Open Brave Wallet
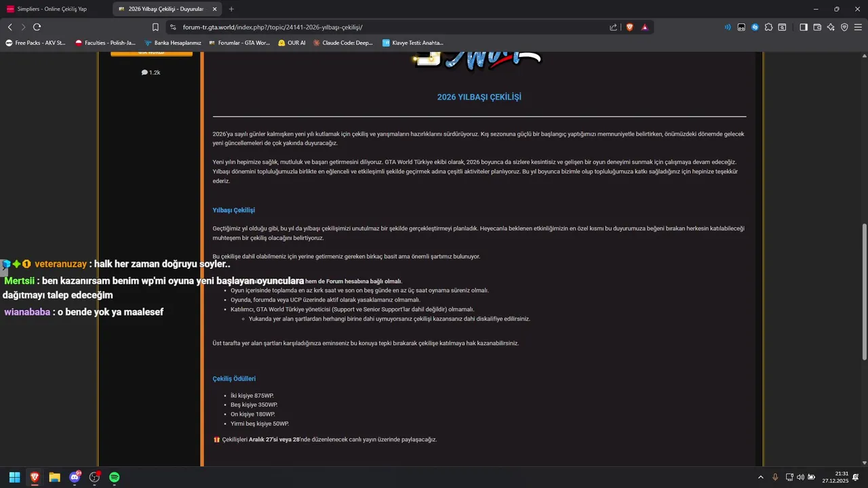The image size is (868, 488). [817, 27]
